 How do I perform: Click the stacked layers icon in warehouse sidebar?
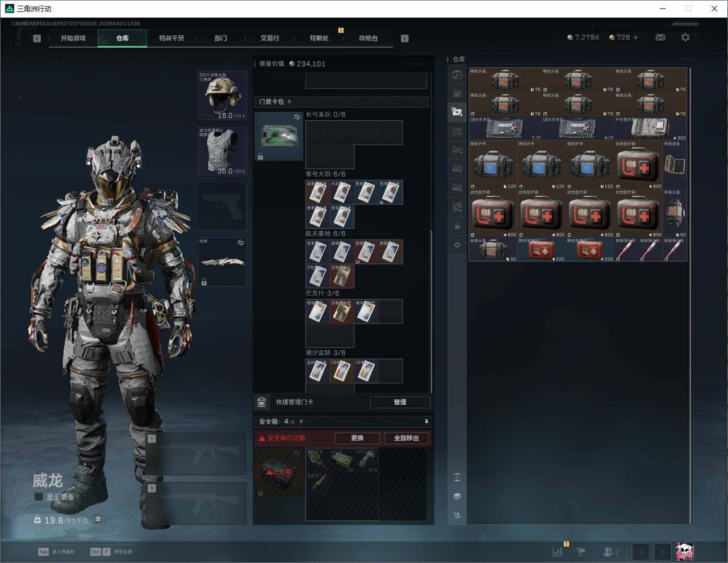(457, 496)
